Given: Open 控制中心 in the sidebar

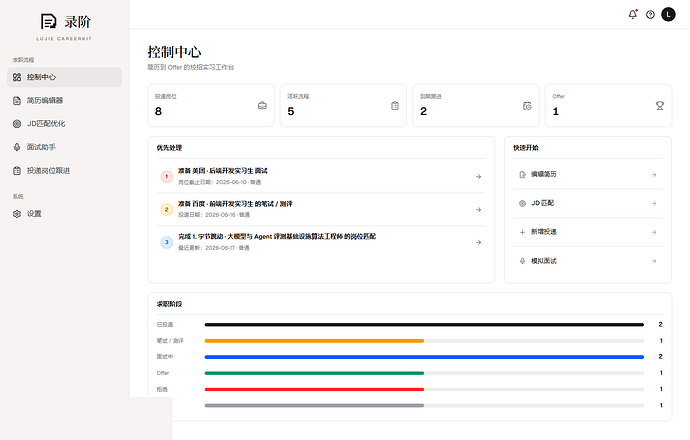Looking at the screenshot, I should pos(64,77).
